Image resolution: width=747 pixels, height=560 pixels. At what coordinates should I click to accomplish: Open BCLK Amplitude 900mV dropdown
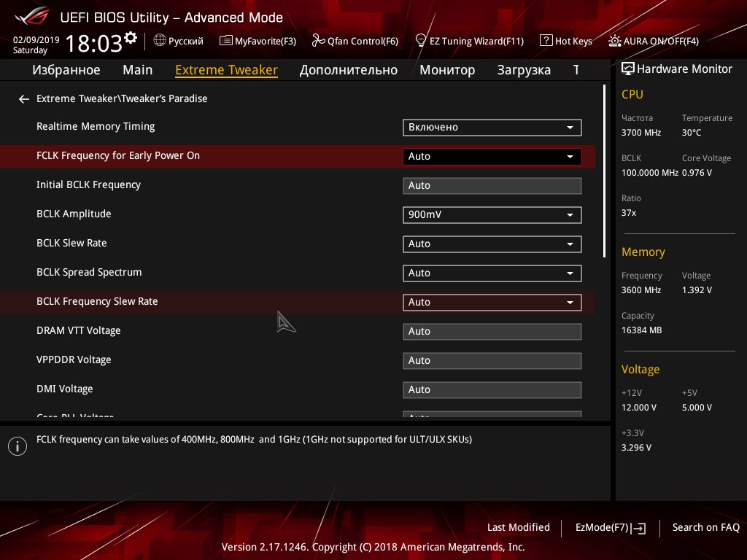(x=492, y=215)
